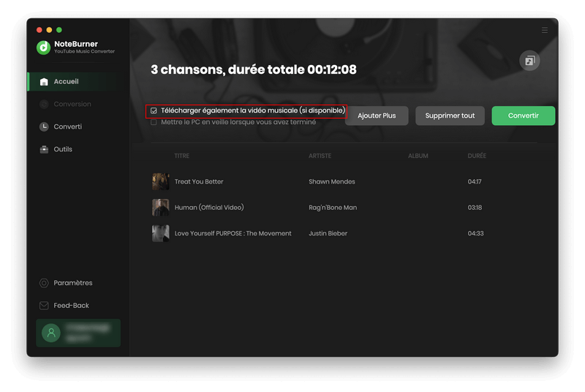The image size is (585, 392).
Task: Click the Outils toolbox icon
Action: point(44,150)
